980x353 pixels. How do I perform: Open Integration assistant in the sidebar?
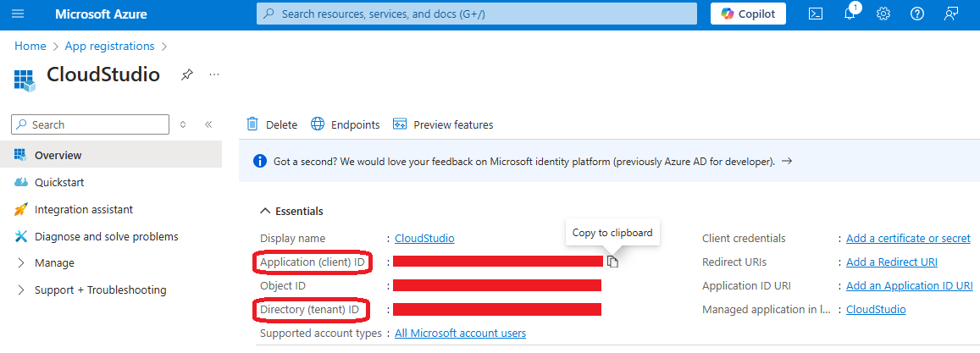click(x=83, y=209)
